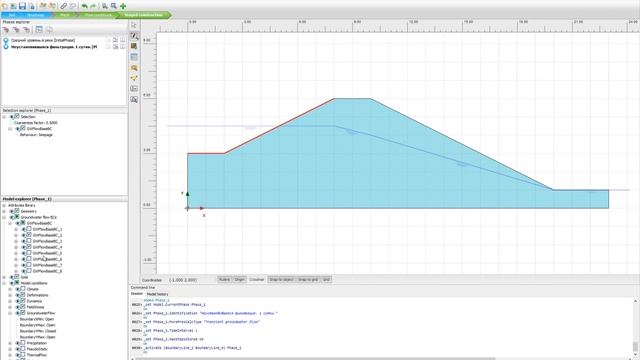
Task: Click the second pink phase icon
Action: pos(16,29)
